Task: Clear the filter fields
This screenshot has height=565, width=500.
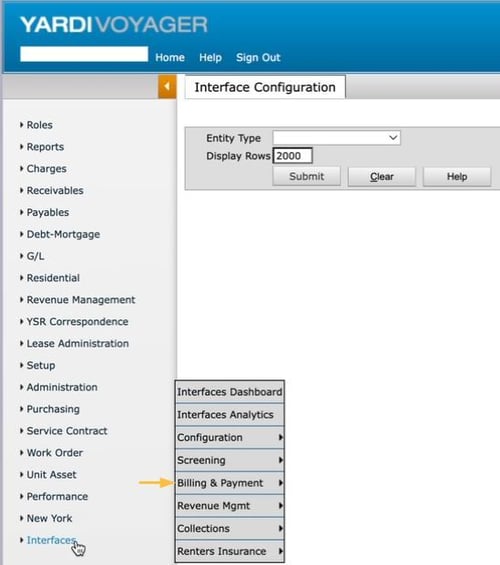Action: coord(382,177)
